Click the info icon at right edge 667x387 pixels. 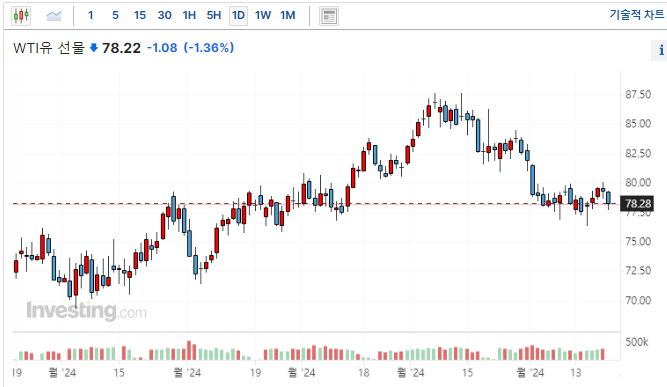(x=661, y=50)
